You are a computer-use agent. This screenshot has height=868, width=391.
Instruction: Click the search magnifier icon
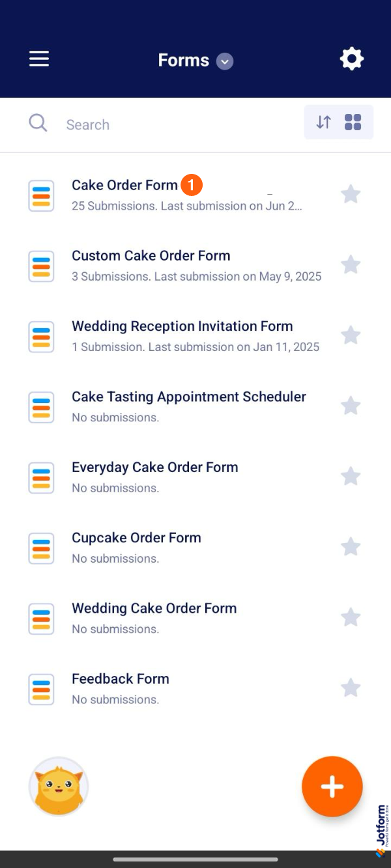pos(38,123)
